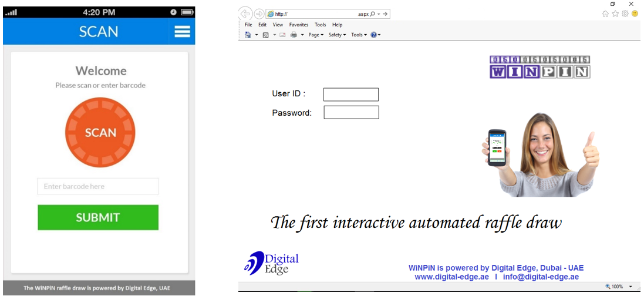Click the 'User ID :' label

click(x=289, y=94)
